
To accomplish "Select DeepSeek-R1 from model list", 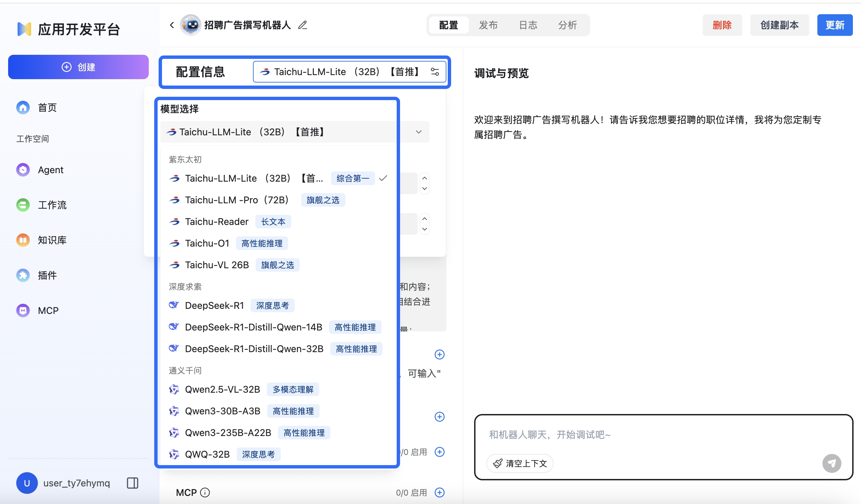I will coord(214,305).
